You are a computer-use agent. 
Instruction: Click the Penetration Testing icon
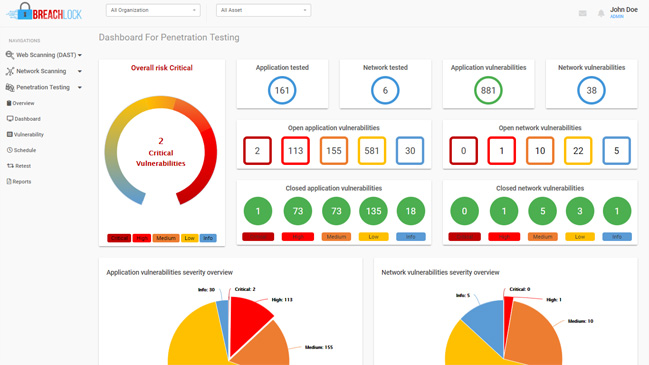click(10, 87)
